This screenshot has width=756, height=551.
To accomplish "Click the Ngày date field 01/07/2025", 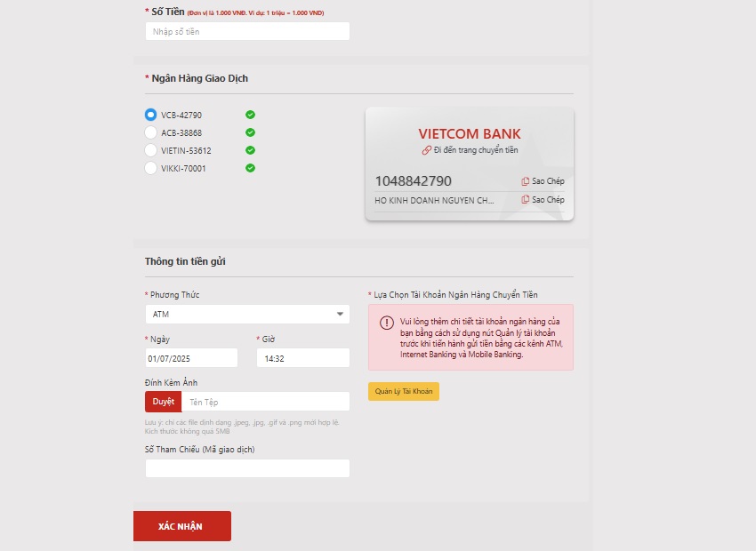I will click(191, 358).
